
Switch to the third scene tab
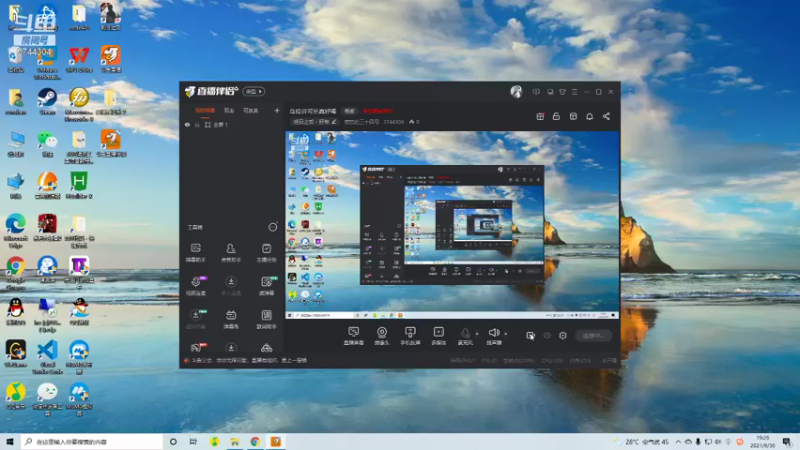click(x=251, y=110)
